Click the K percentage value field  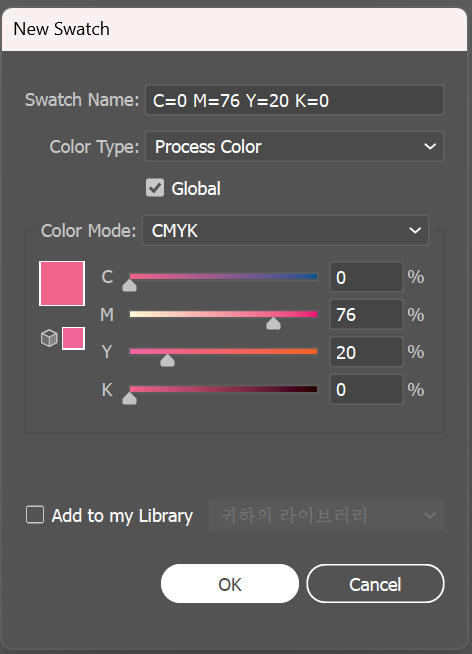point(366,390)
